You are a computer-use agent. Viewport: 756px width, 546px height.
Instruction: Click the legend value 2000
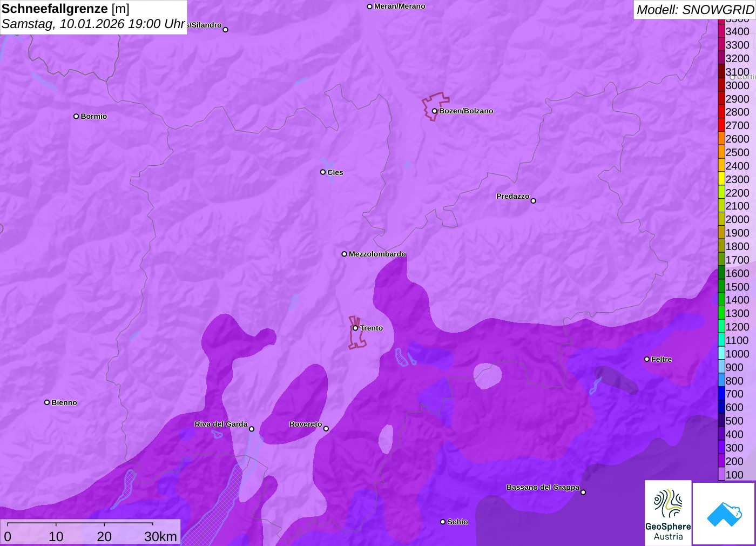(737, 219)
